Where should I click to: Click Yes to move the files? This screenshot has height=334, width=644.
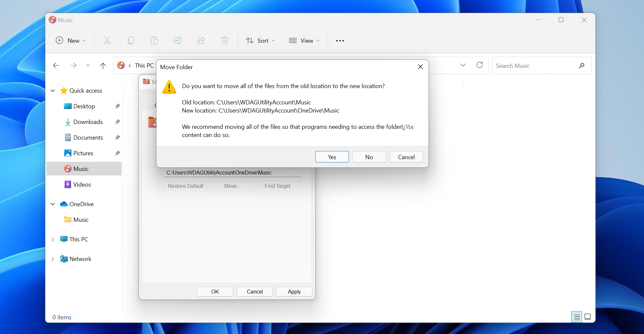click(x=332, y=157)
